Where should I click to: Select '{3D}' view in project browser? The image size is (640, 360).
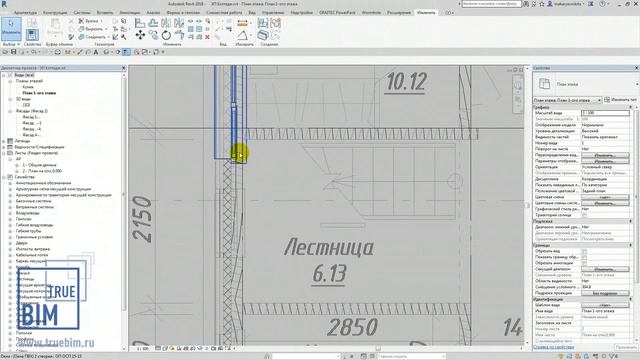[26, 105]
